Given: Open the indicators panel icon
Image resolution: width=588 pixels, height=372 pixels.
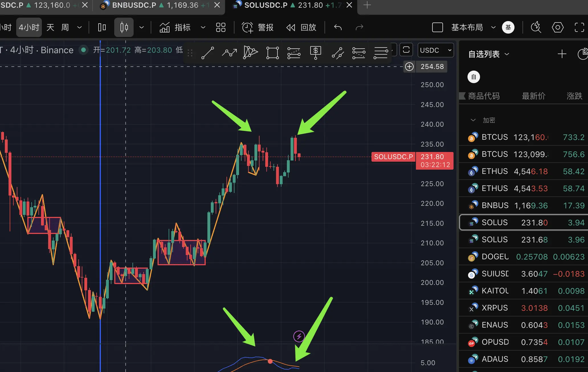Looking at the screenshot, I should [165, 27].
